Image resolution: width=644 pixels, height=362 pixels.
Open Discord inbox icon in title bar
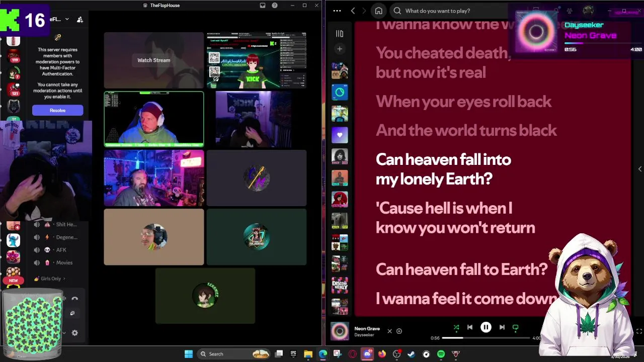262,6
